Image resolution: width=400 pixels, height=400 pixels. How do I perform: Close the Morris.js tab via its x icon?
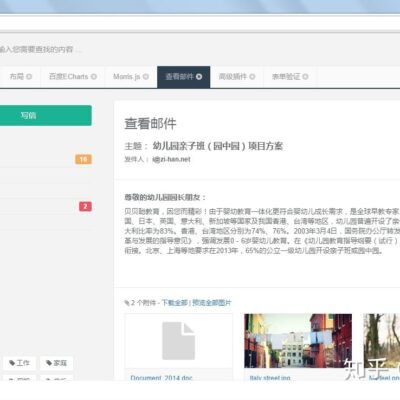(x=146, y=77)
